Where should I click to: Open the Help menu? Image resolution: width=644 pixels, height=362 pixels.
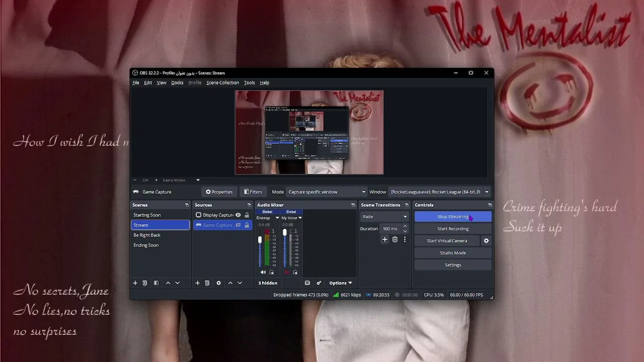click(265, 82)
